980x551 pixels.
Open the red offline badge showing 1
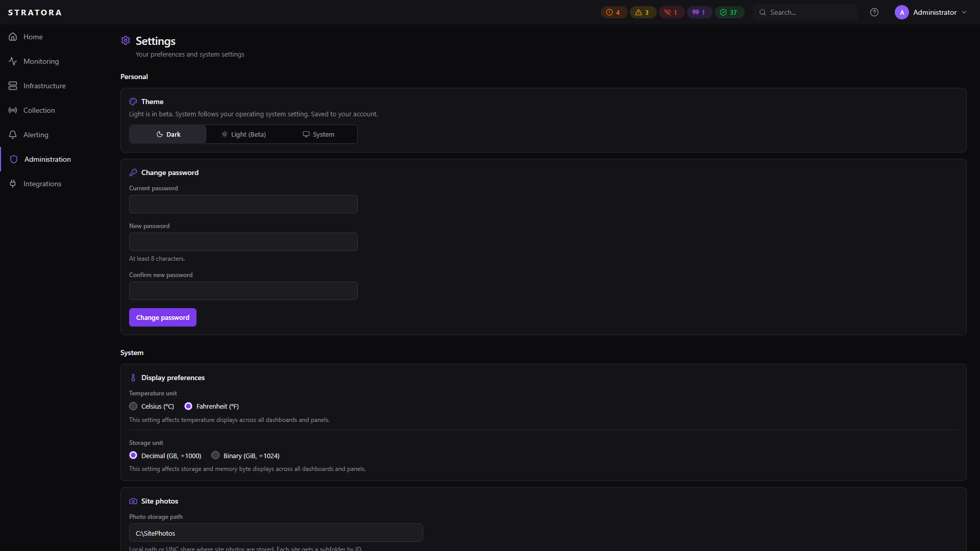point(671,12)
